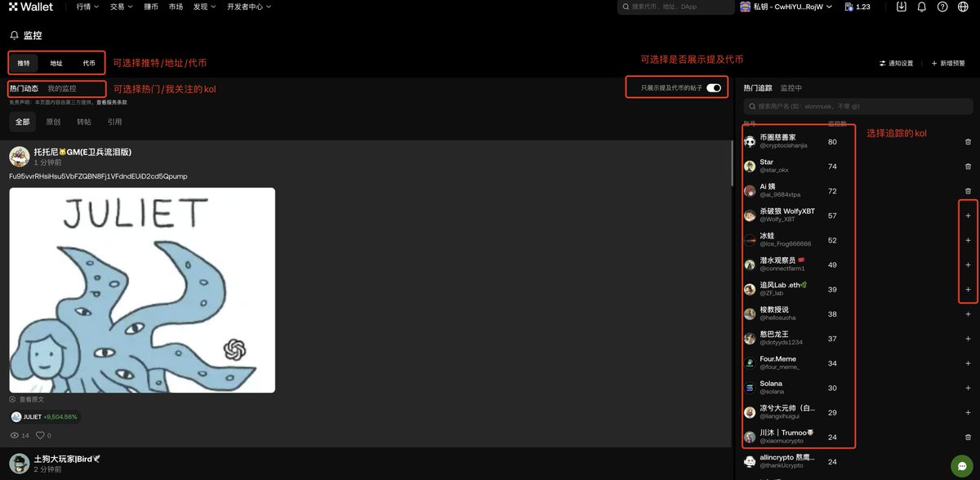The height and width of the screenshot is (480, 980).
Task: Open the green chat support bubble
Action: pos(962,465)
